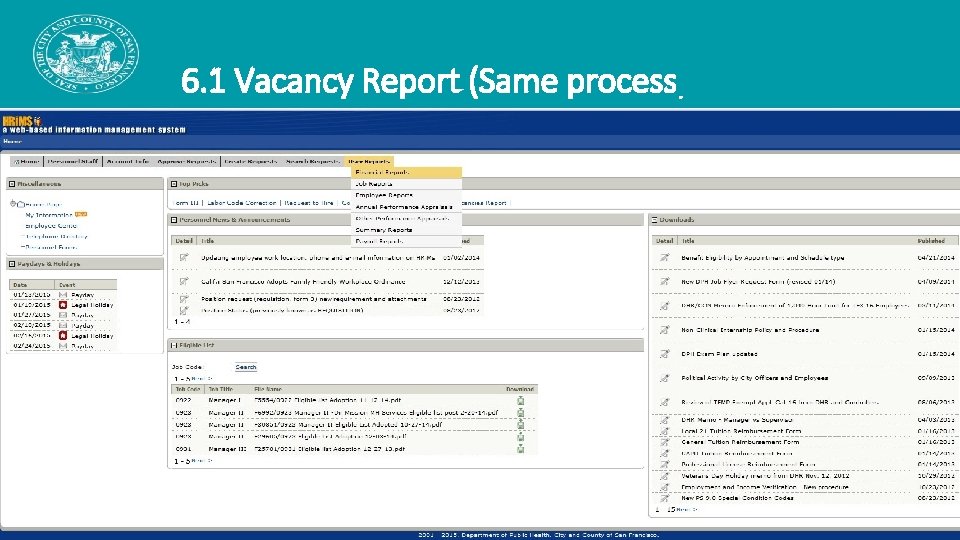Image resolution: width=960 pixels, height=540 pixels.
Task: Open detail icon for Political Activity by City Officers
Action: 664,378
